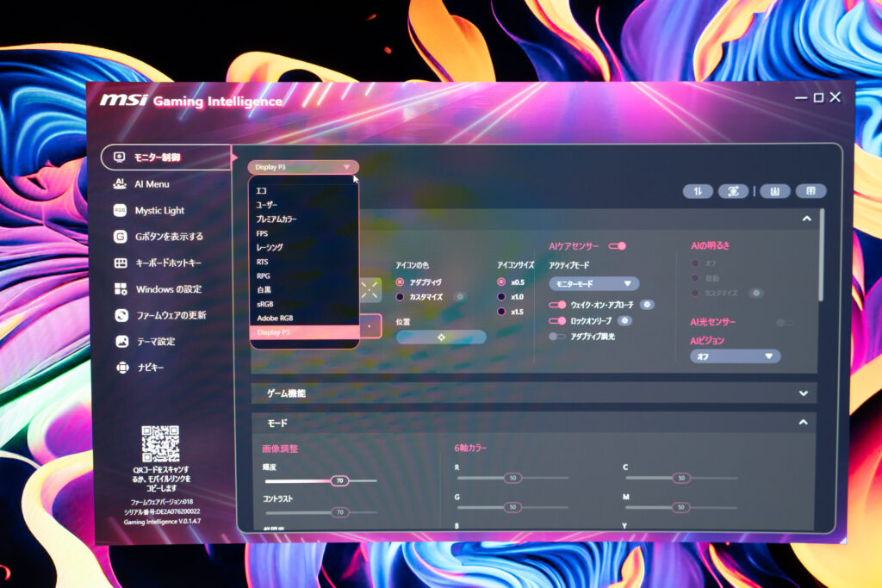Click the screen capture toolbar button
The image size is (882, 588).
coord(733,192)
